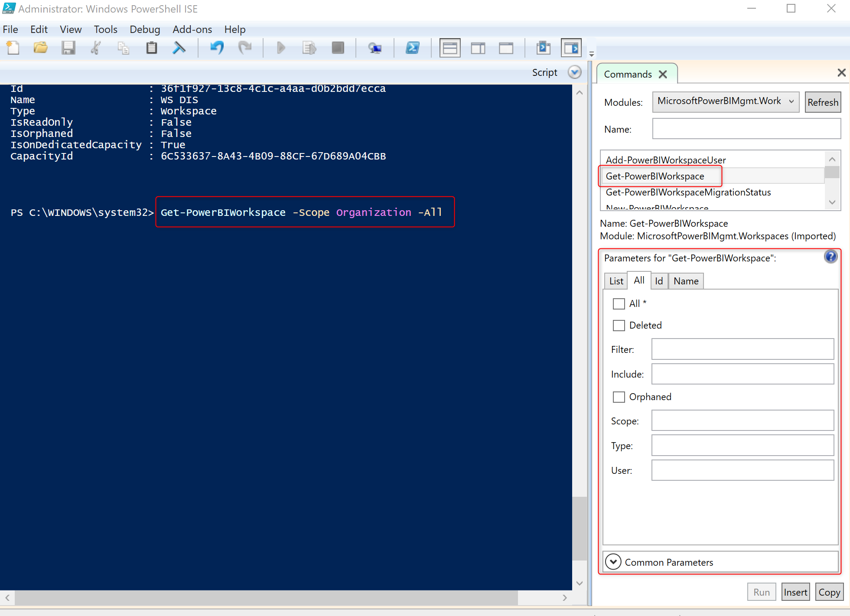Tick the Orphaned checkbox

[x=619, y=397]
